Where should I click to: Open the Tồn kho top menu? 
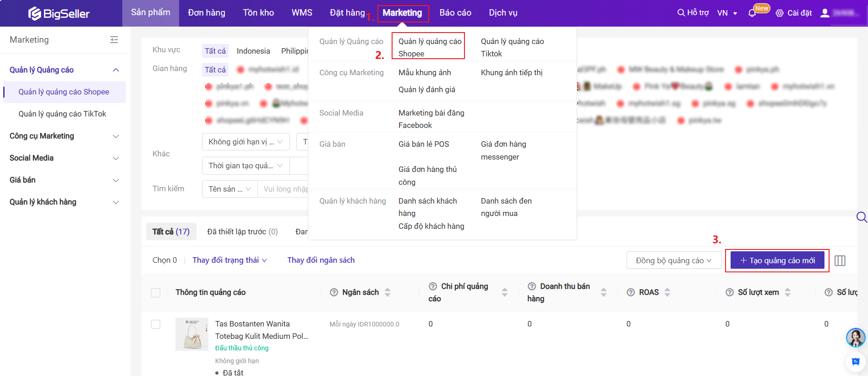258,13
